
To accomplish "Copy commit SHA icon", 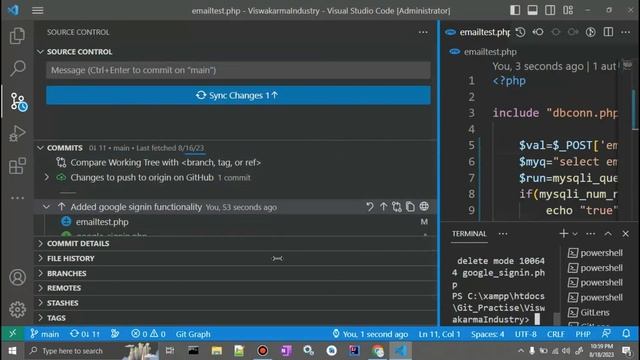I will click(x=410, y=207).
